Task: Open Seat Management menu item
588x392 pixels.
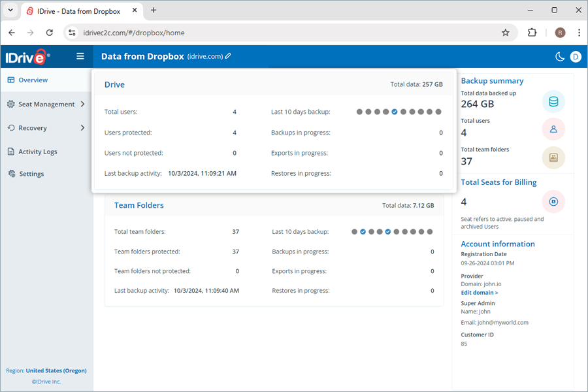Action: [46, 104]
